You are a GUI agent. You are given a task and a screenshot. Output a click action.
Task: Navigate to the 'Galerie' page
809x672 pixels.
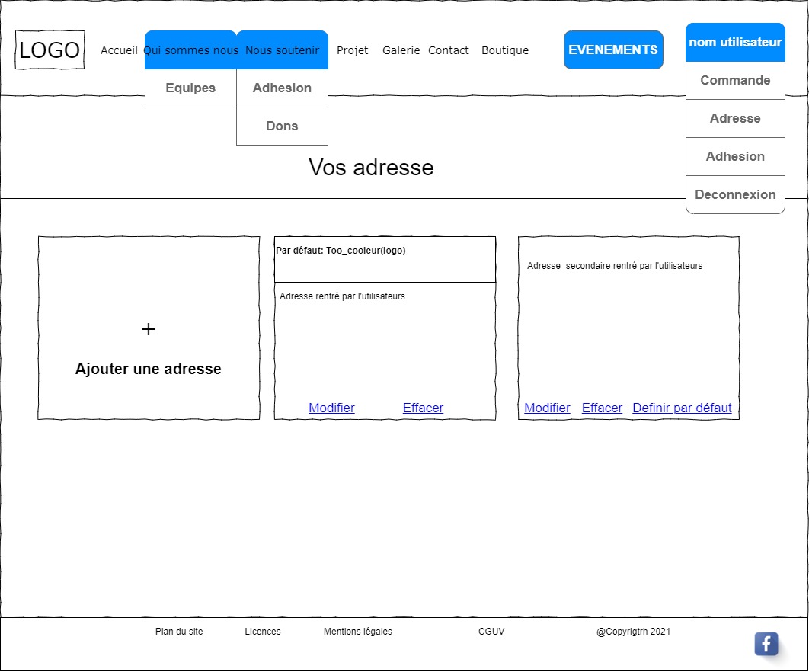[401, 50]
